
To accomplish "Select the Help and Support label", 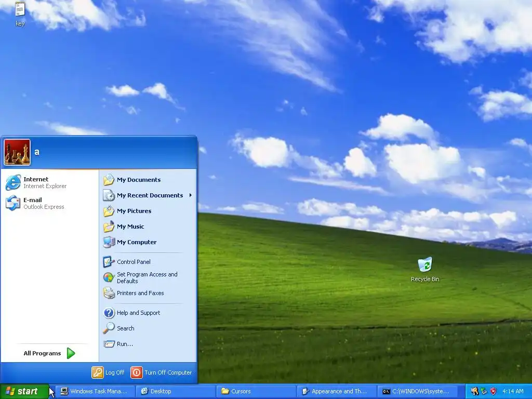I will (138, 313).
